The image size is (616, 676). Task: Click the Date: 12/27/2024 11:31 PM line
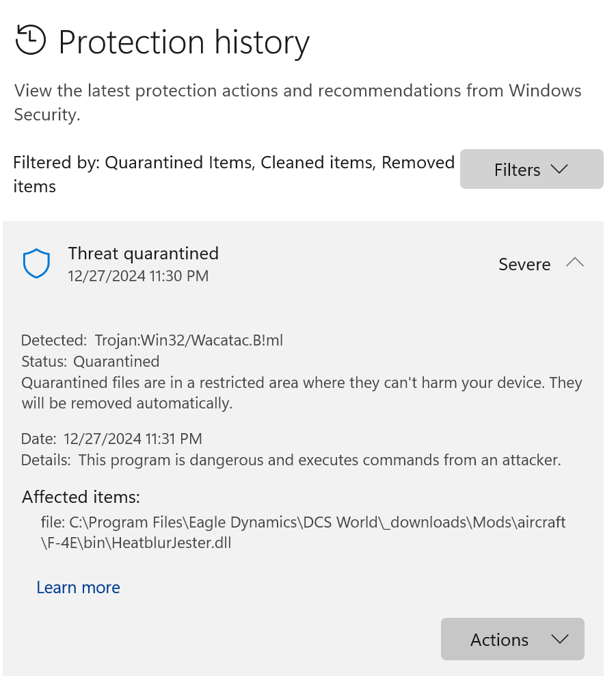tap(111, 439)
